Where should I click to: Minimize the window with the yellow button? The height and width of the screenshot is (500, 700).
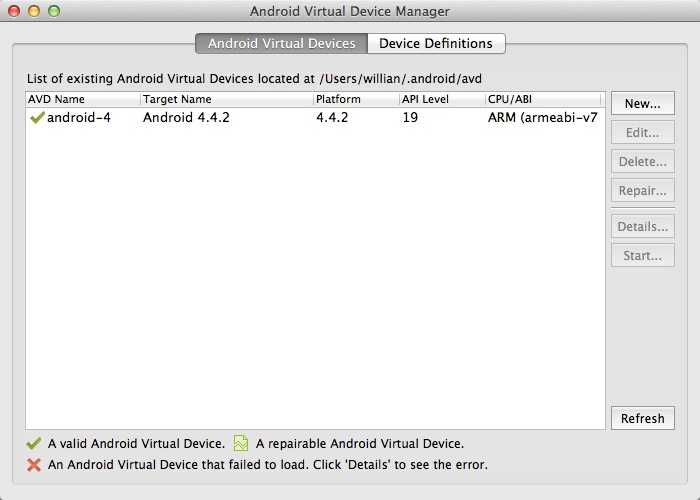(x=34, y=11)
